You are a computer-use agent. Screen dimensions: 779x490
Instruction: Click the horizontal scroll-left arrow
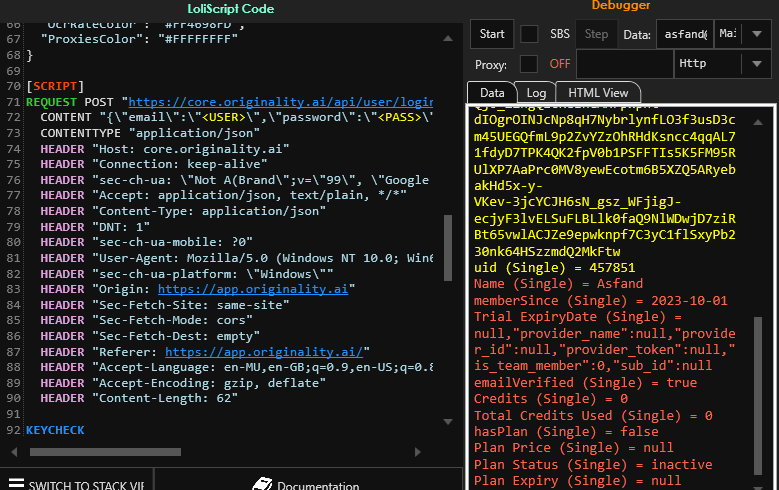pyautogui.click(x=14, y=452)
